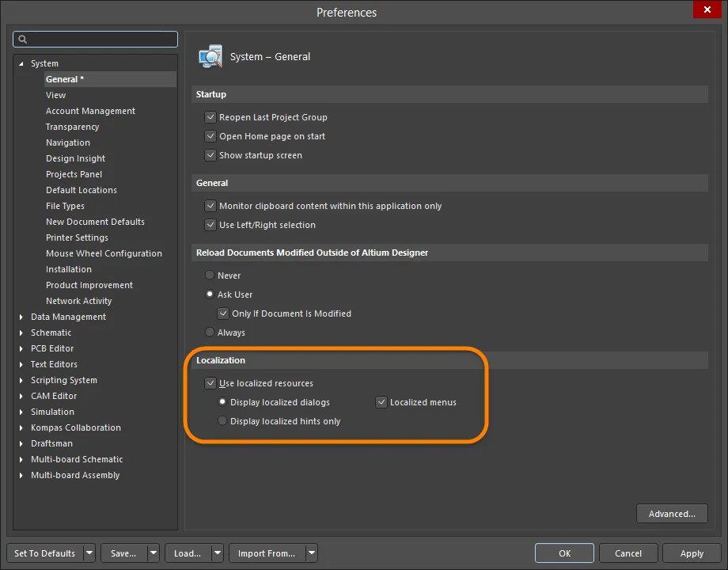
Task: Expand the CAM Editor node
Action: [21, 396]
